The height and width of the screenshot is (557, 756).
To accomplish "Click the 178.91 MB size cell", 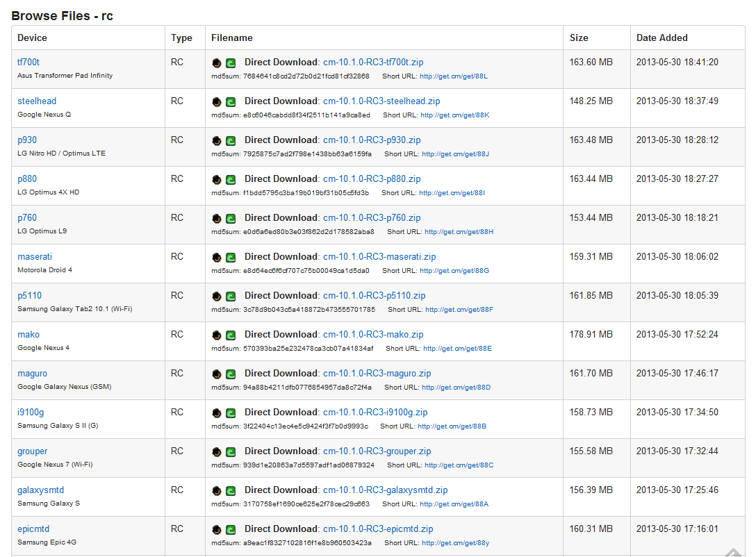I will (x=591, y=334).
